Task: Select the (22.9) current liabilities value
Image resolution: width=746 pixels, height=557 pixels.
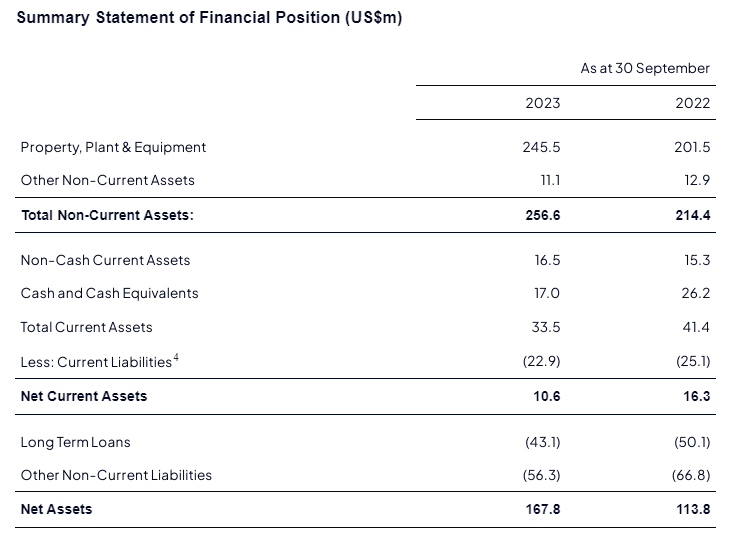Action: [541, 362]
